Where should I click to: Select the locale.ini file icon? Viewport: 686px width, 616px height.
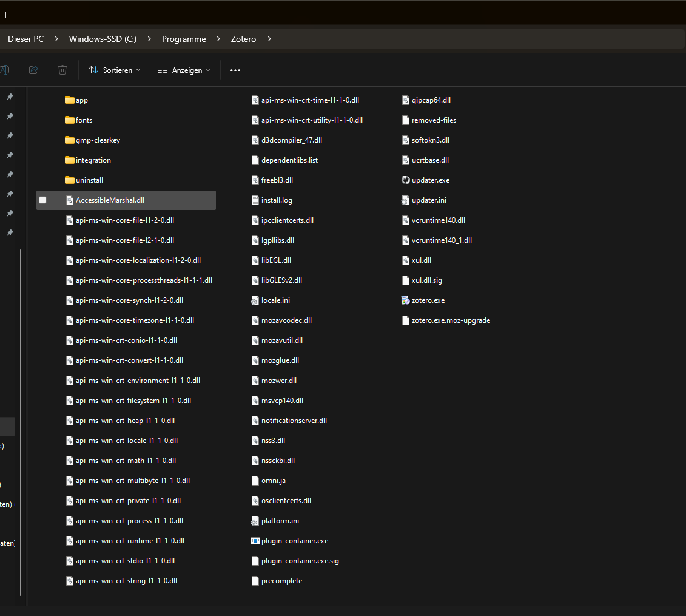point(255,300)
